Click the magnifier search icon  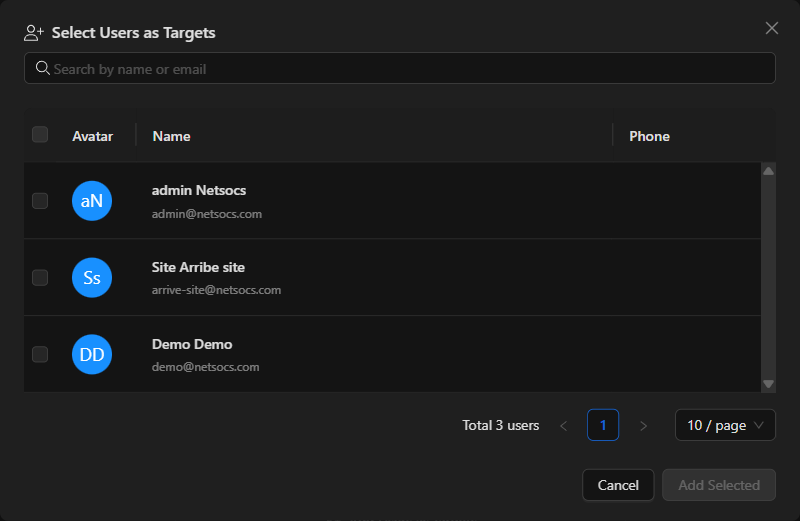point(42,68)
